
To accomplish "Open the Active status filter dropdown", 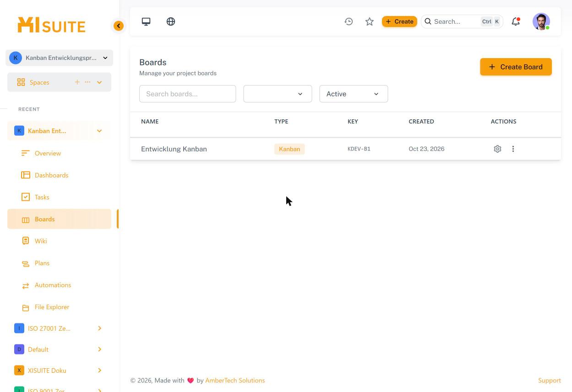I will click(x=354, y=94).
